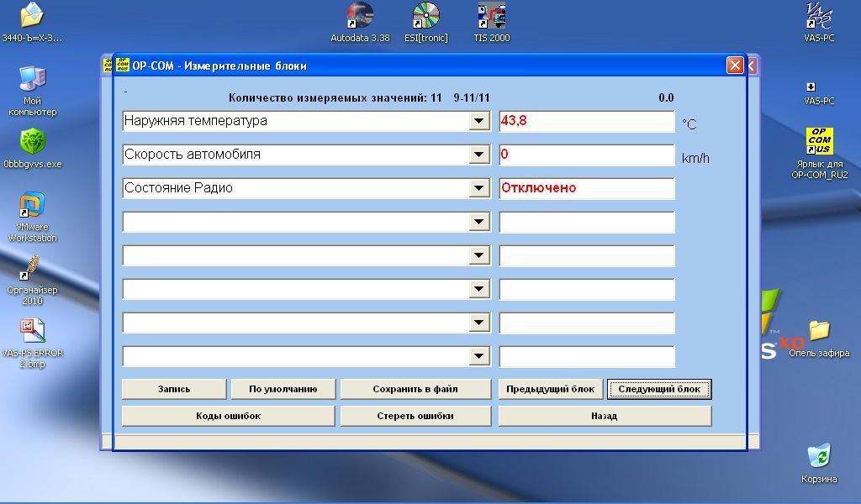Click the 'km/h' unit label
The height and width of the screenshot is (504, 861).
point(695,159)
